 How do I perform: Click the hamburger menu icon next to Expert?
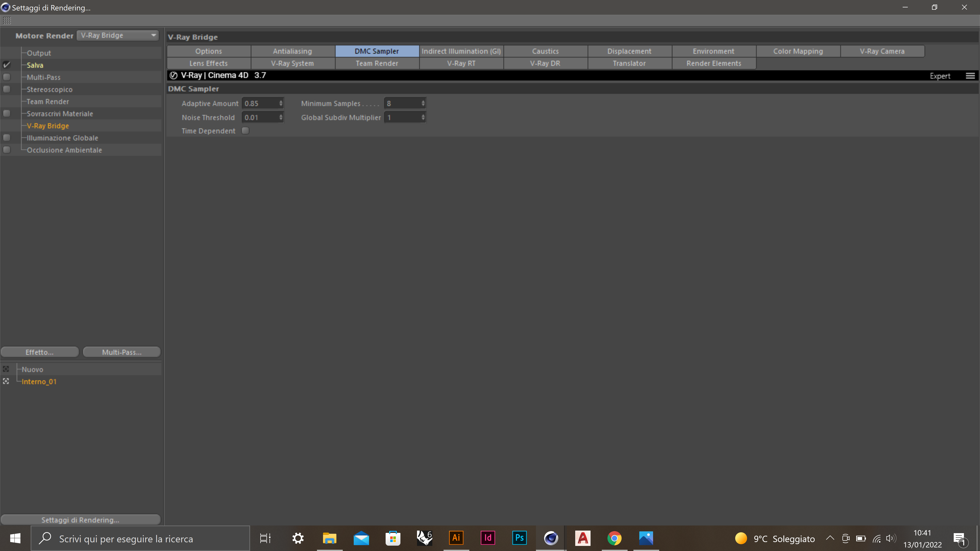pos(970,76)
